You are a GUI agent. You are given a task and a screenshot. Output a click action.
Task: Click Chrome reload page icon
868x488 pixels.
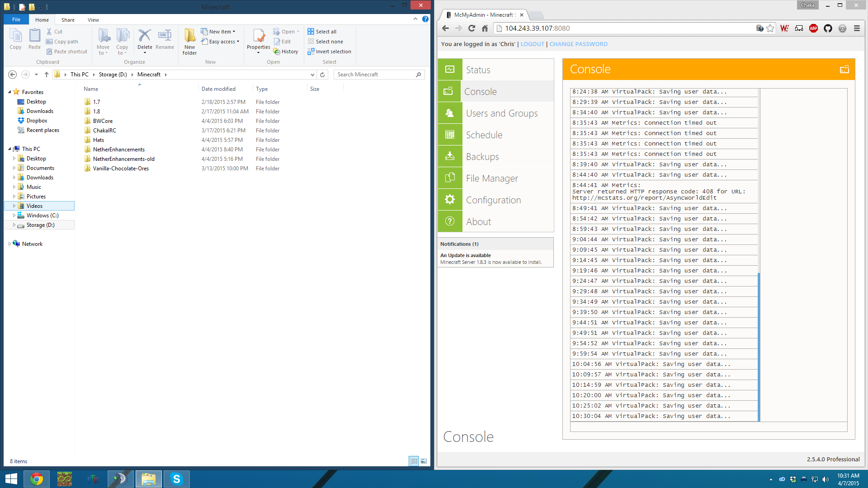click(x=472, y=28)
